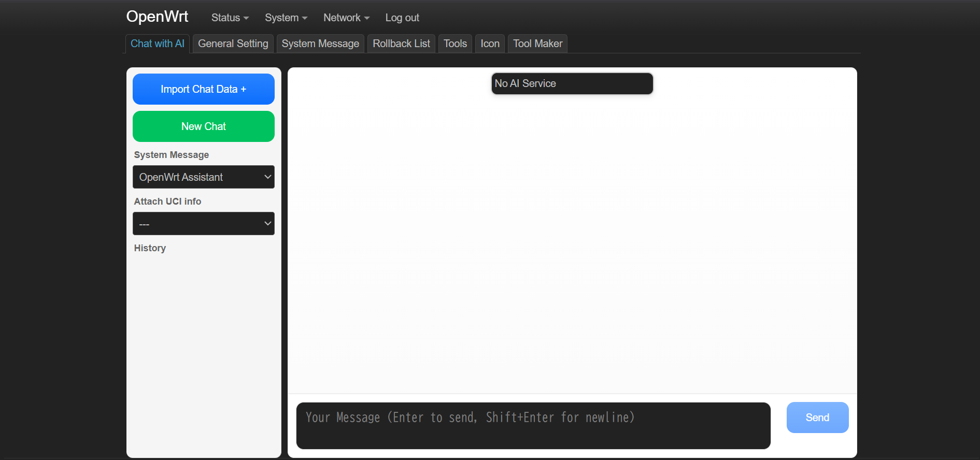Open the No AI Service selector
980x460 pixels.
pyautogui.click(x=572, y=83)
